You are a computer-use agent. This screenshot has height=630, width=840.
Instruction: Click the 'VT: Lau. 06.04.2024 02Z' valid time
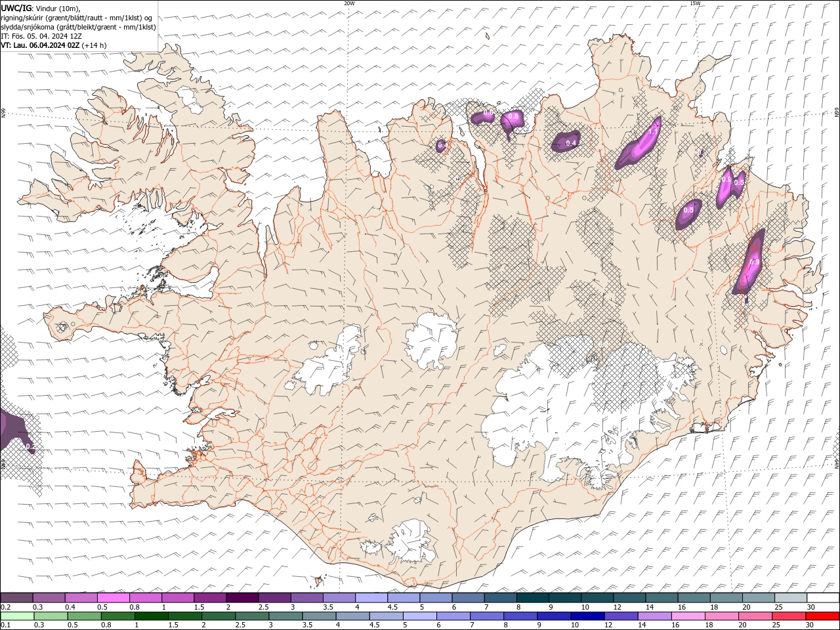[40, 45]
